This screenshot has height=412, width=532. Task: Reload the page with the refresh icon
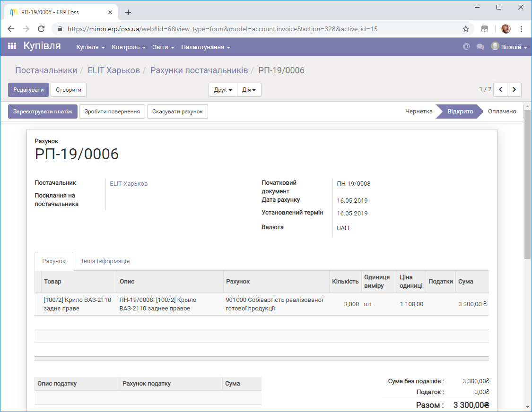click(41, 29)
